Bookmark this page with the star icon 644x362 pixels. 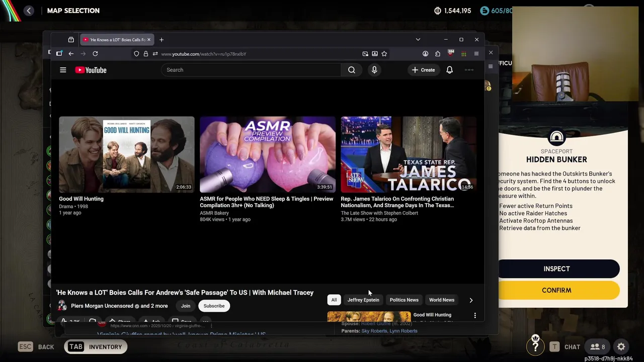pyautogui.click(x=384, y=54)
